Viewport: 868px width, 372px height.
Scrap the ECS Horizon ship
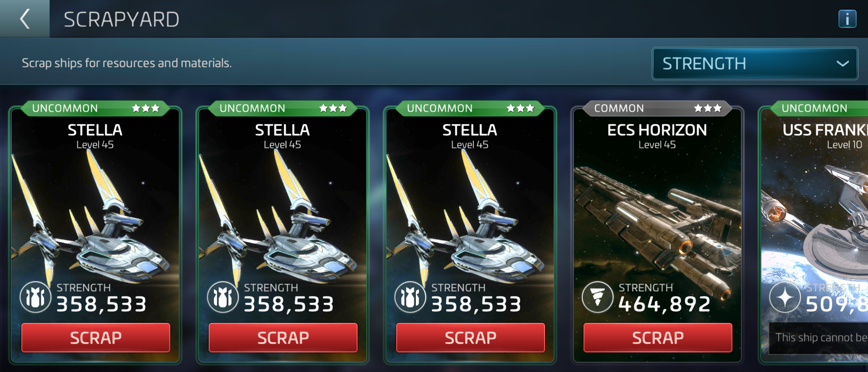point(658,338)
